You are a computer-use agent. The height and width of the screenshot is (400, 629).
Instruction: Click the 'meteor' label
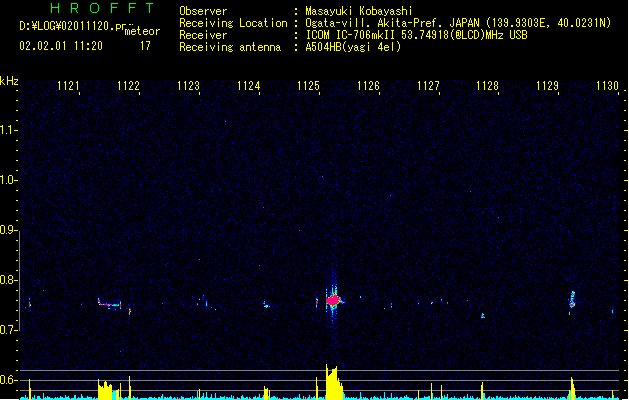coord(142,31)
